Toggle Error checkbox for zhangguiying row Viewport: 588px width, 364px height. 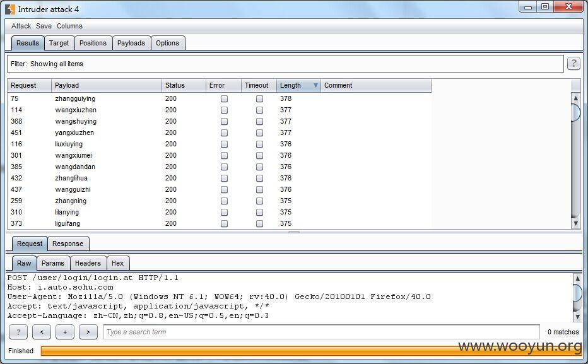pos(224,98)
